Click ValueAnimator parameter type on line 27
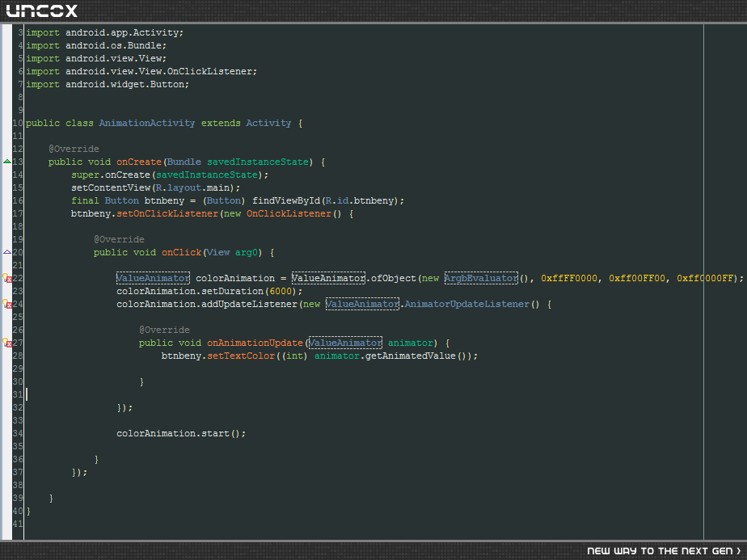 [x=345, y=343]
